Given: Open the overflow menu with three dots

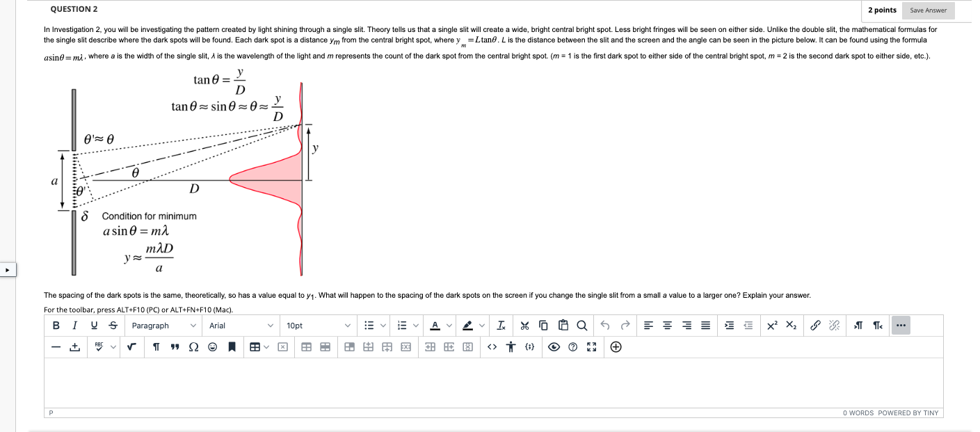Looking at the screenshot, I should tap(901, 326).
